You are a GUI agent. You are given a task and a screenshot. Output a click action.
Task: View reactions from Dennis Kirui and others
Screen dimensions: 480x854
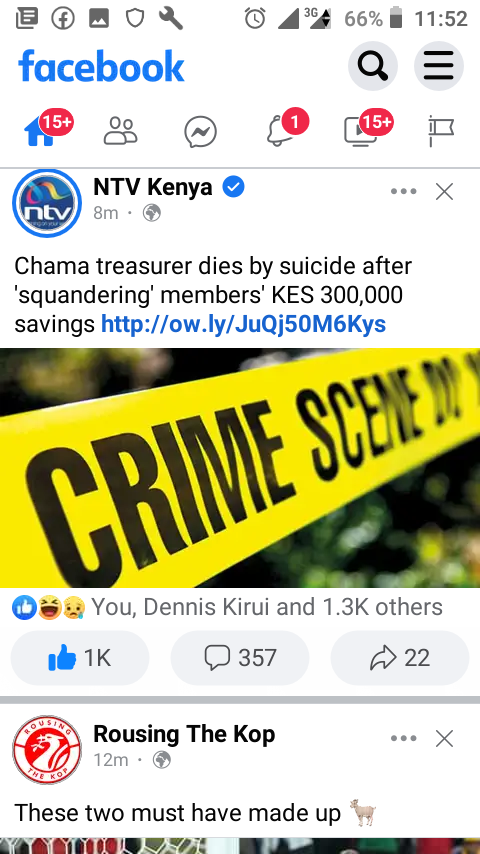pos(227,607)
